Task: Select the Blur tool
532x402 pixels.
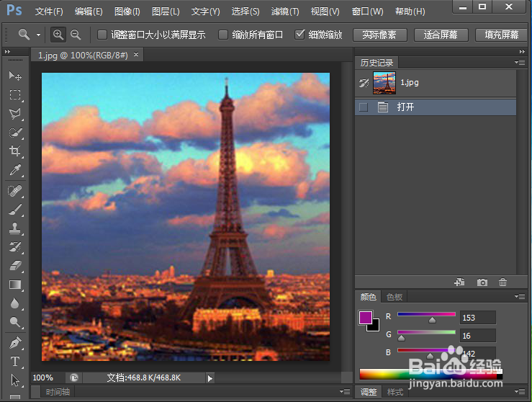Action: pos(15,303)
